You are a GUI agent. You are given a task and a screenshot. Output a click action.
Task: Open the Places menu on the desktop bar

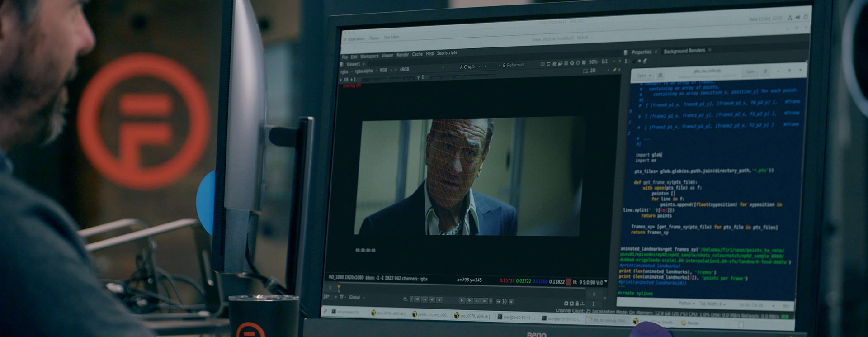click(x=374, y=38)
